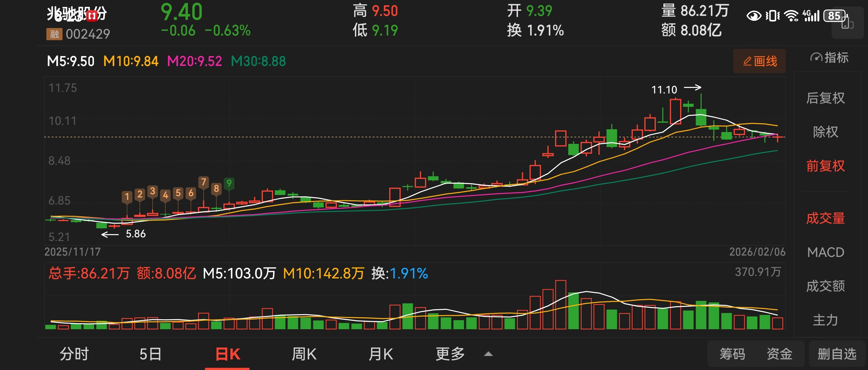Select 除权 price adjustment mode
Viewport: 868px width, 370px height.
tap(825, 132)
